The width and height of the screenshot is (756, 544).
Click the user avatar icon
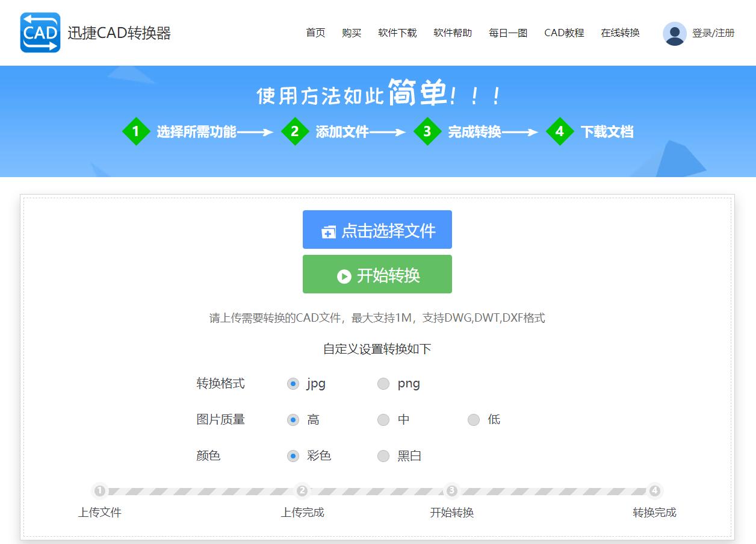(x=674, y=33)
